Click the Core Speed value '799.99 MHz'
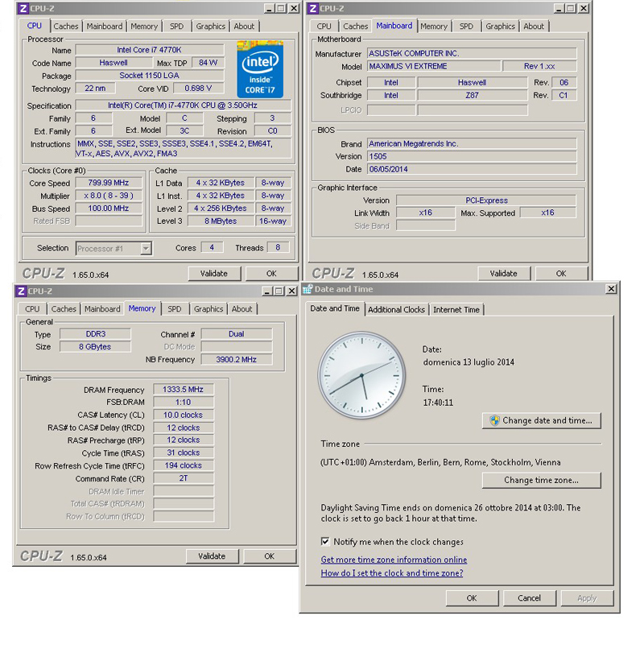Screen dimensions: 644x657 point(109,183)
